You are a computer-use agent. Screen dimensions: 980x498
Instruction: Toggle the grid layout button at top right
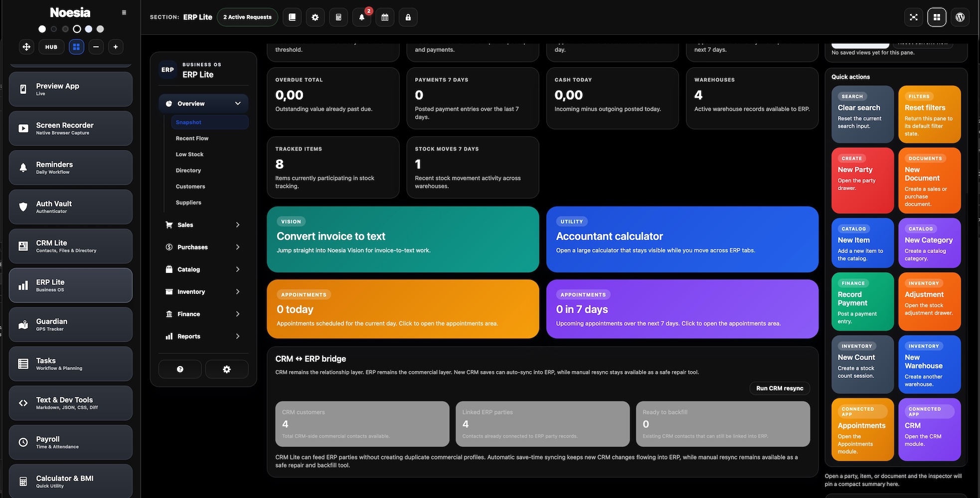pos(937,17)
